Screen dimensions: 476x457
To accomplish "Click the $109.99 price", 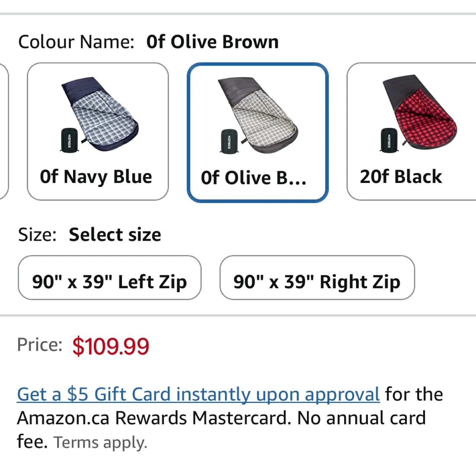I will (x=111, y=346).
